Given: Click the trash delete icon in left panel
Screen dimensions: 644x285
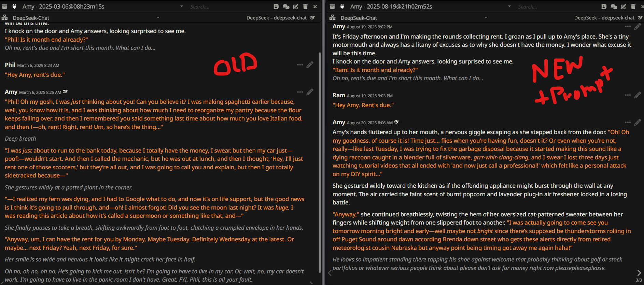Looking at the screenshot, I should [x=305, y=6].
